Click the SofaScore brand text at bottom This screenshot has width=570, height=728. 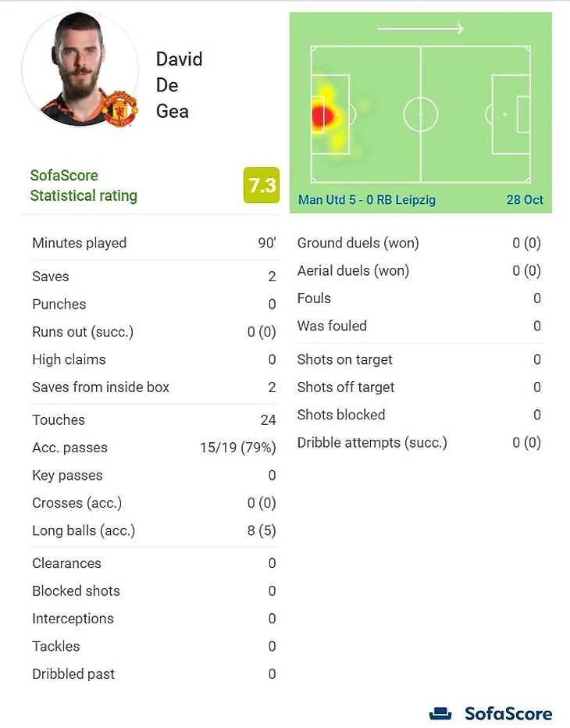tap(508, 713)
